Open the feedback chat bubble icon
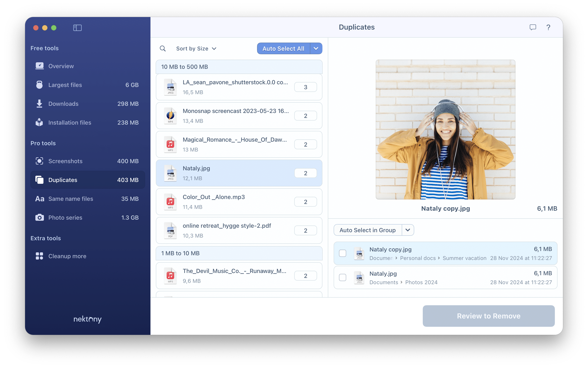The height and width of the screenshot is (368, 588). [532, 27]
